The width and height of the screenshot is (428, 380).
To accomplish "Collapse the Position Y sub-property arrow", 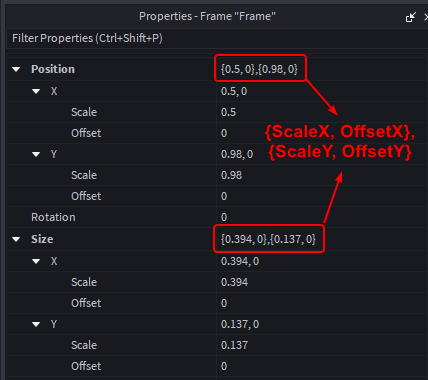I will [x=36, y=154].
